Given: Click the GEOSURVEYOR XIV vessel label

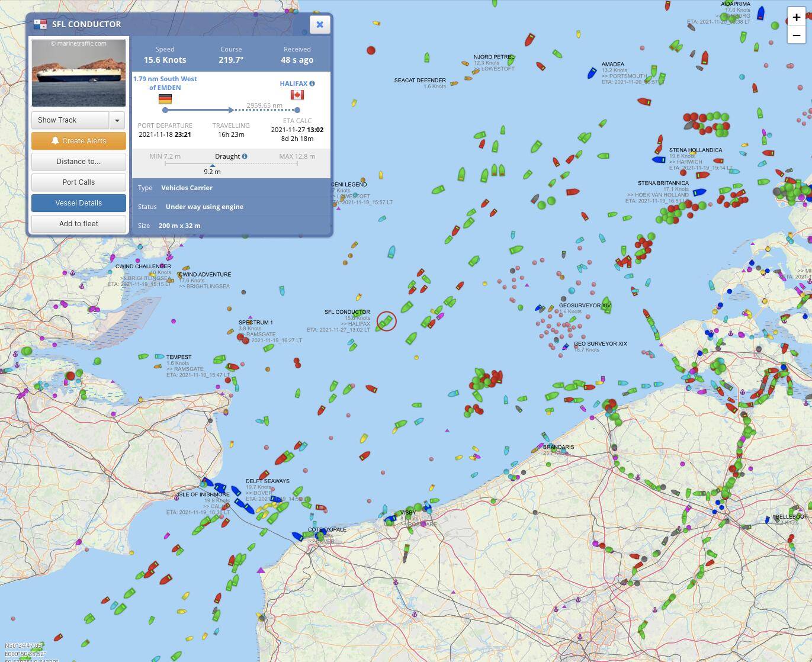Looking at the screenshot, I should (x=585, y=306).
